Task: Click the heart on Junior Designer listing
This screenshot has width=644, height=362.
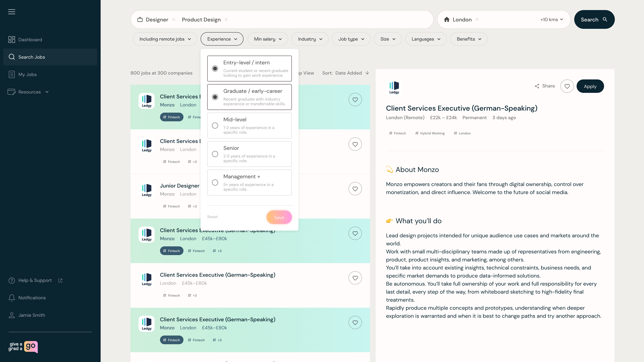Action: (x=355, y=189)
